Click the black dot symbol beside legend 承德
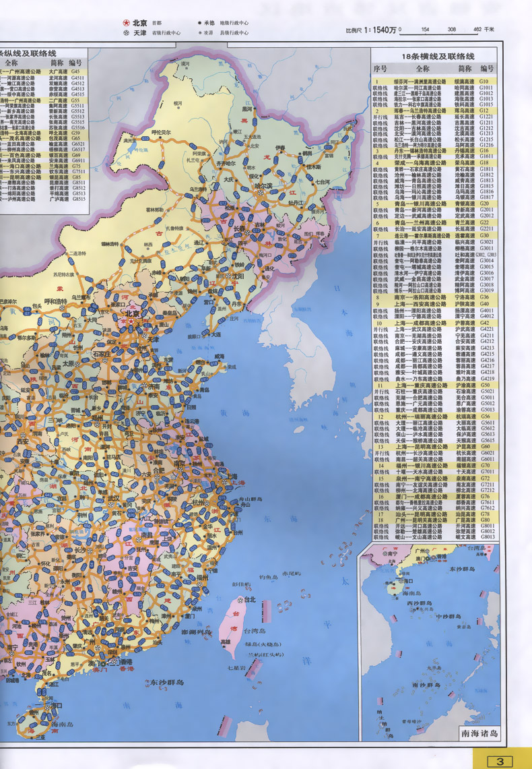The image size is (532, 769). 200,22
